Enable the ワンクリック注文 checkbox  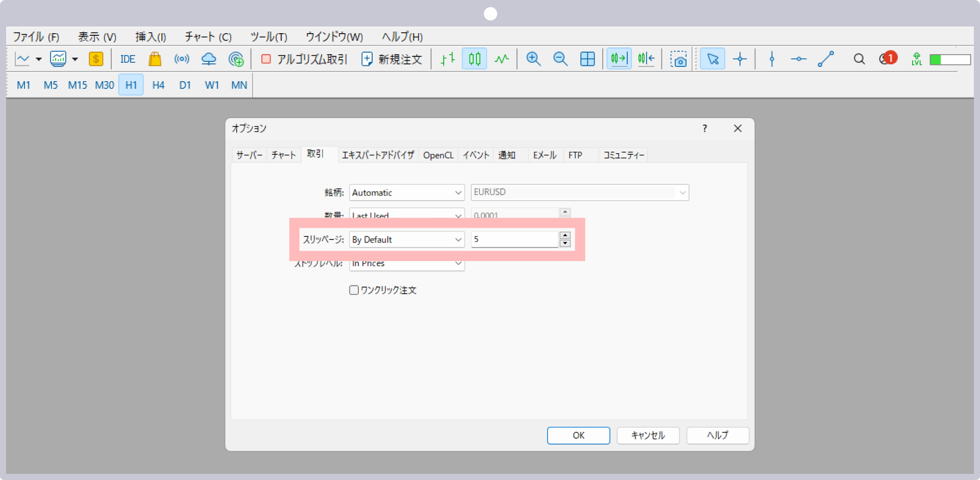click(354, 290)
